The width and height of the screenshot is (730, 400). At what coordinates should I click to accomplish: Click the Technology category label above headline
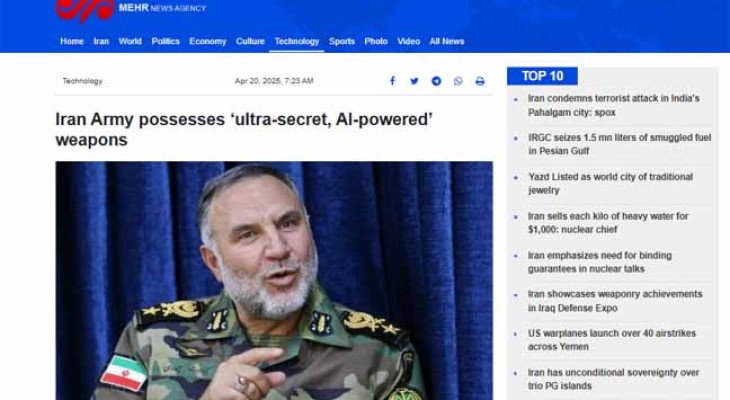point(82,81)
